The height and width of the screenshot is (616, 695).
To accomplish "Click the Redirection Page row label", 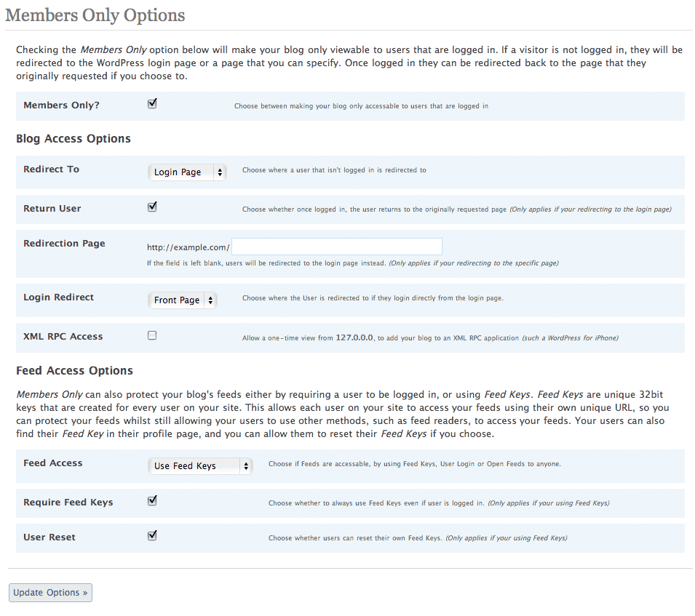I will click(64, 244).
